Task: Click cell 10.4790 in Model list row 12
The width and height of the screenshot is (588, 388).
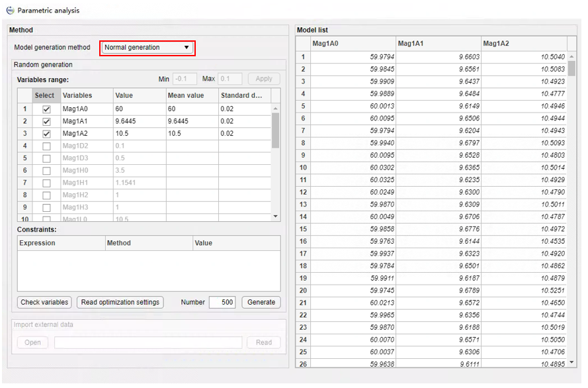Action: pos(524,192)
